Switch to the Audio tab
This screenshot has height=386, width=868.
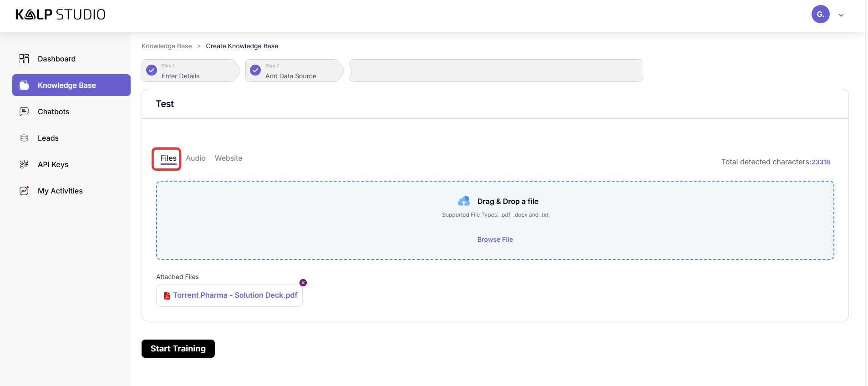coord(196,158)
